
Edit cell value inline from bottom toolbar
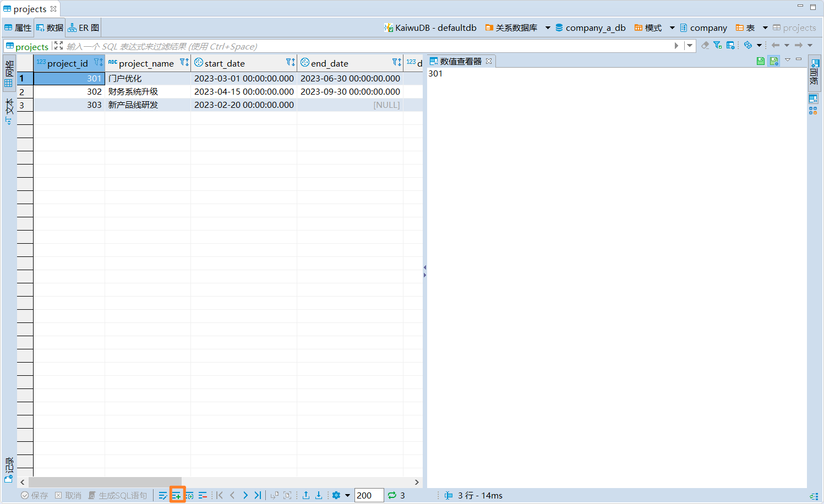[x=163, y=495]
